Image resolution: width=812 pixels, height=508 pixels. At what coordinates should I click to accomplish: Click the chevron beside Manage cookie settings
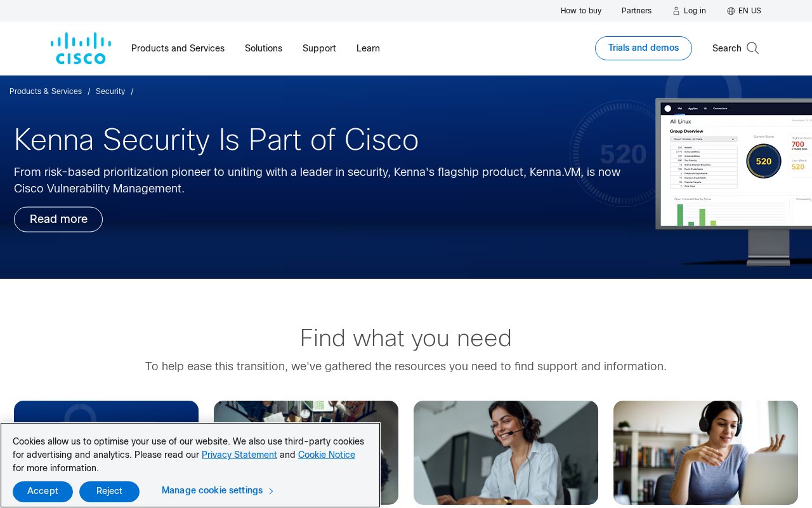pos(272,491)
